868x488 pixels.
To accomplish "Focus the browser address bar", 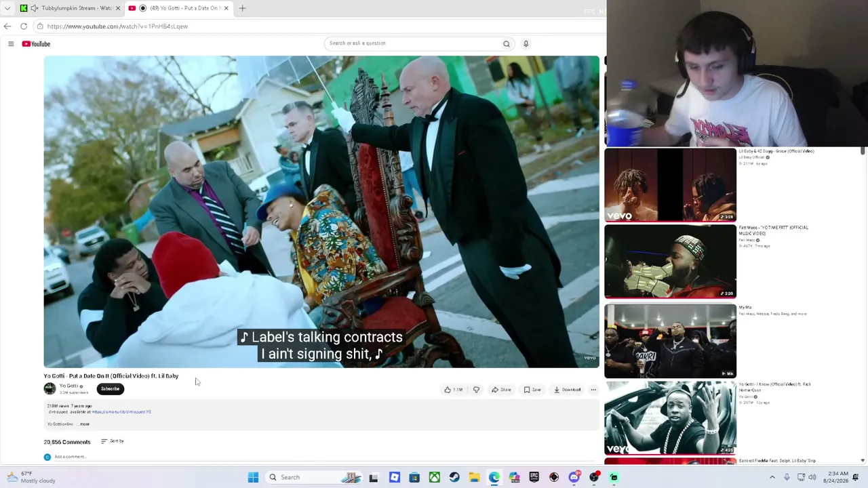I will (x=319, y=26).
